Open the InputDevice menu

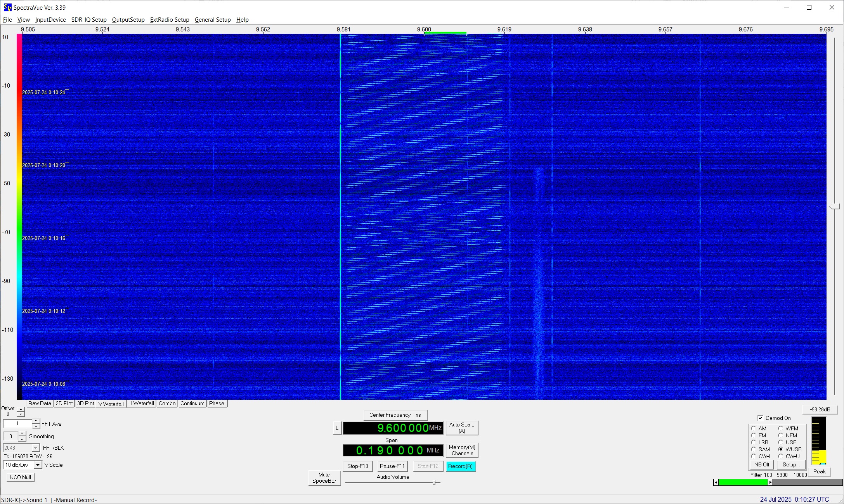[x=50, y=20]
